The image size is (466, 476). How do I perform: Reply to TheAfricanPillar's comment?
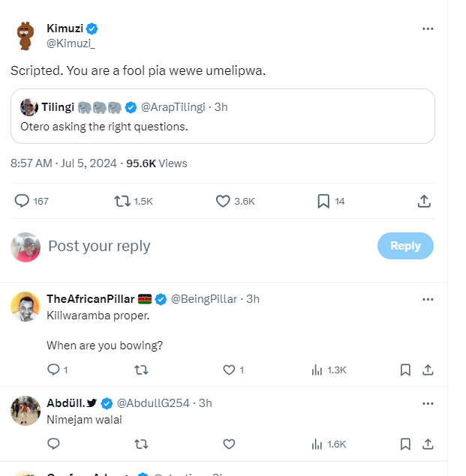point(53,370)
